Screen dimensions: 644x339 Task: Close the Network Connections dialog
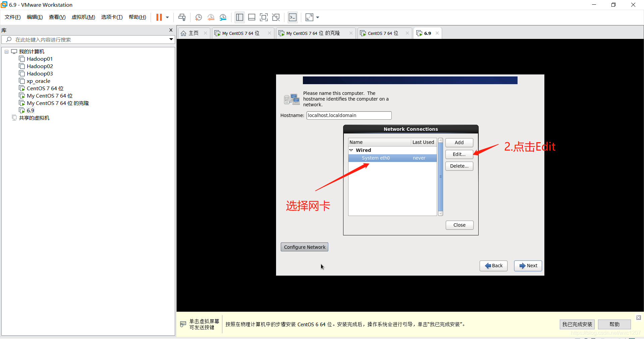[x=460, y=225]
